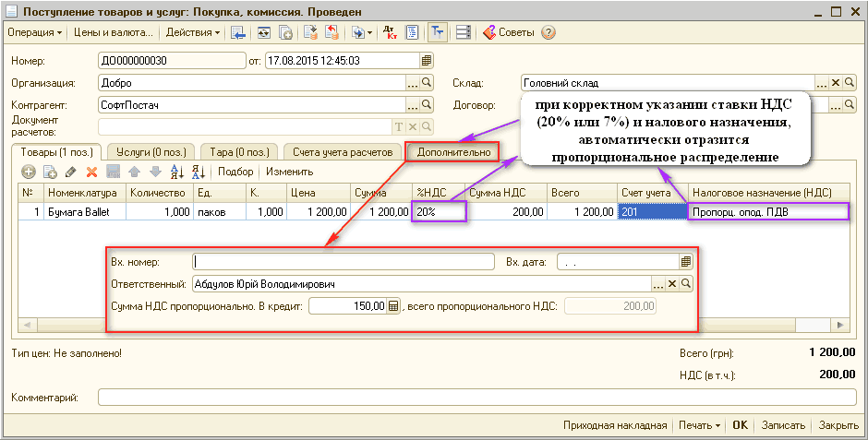
Task: Clear the Склад field with X
Action: click(836, 83)
